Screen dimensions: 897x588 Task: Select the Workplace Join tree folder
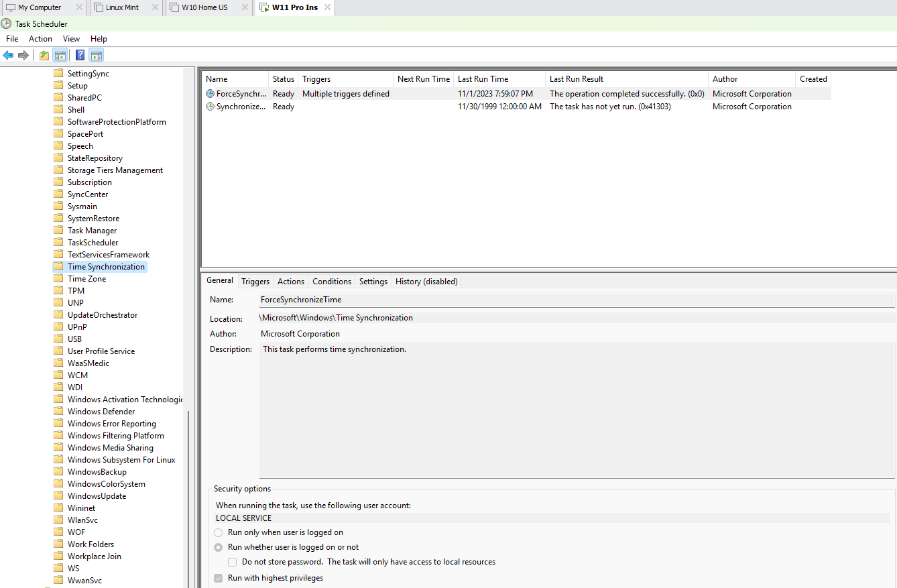(95, 556)
